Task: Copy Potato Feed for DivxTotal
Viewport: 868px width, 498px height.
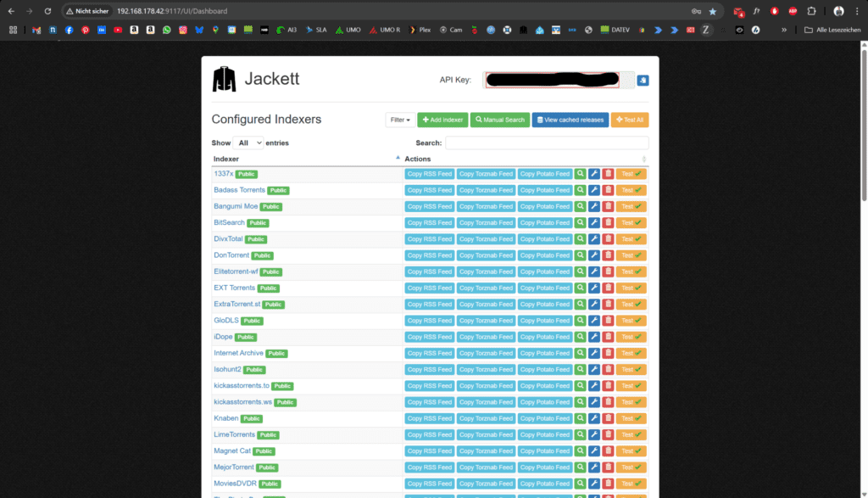Action: 545,239
